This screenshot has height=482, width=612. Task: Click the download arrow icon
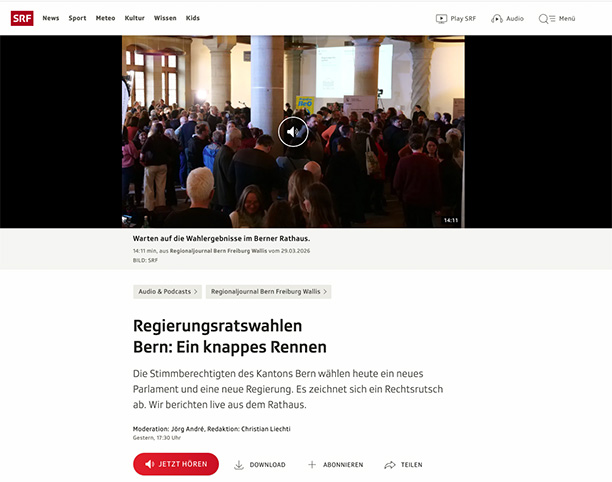pos(238,465)
